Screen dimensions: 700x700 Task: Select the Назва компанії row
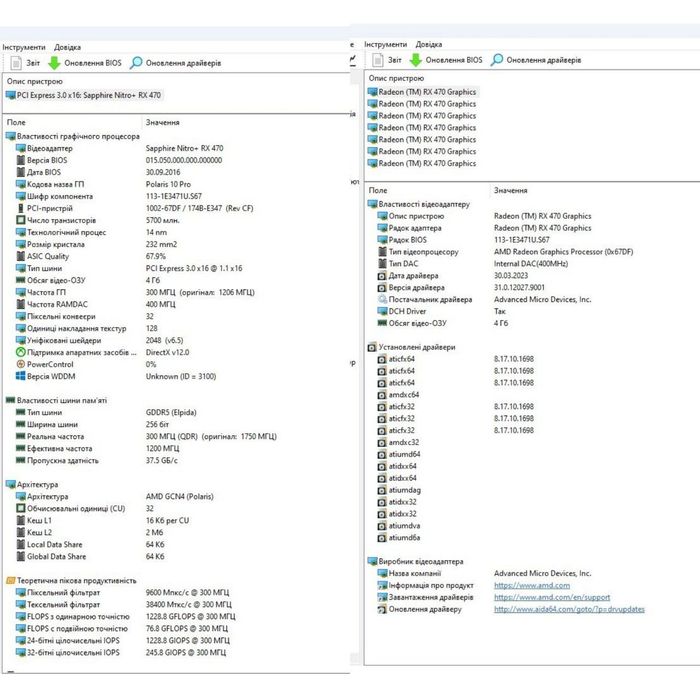(485, 574)
